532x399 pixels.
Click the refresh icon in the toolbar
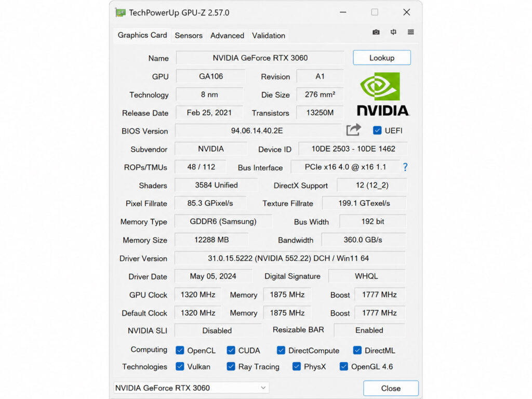coord(393,32)
